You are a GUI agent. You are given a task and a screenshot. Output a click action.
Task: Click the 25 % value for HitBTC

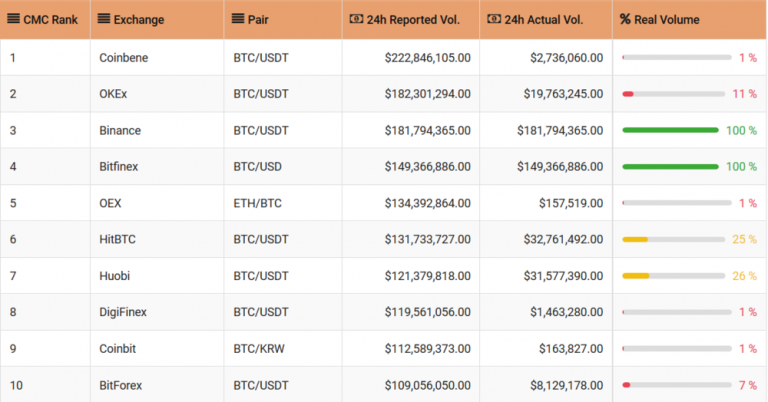(744, 239)
